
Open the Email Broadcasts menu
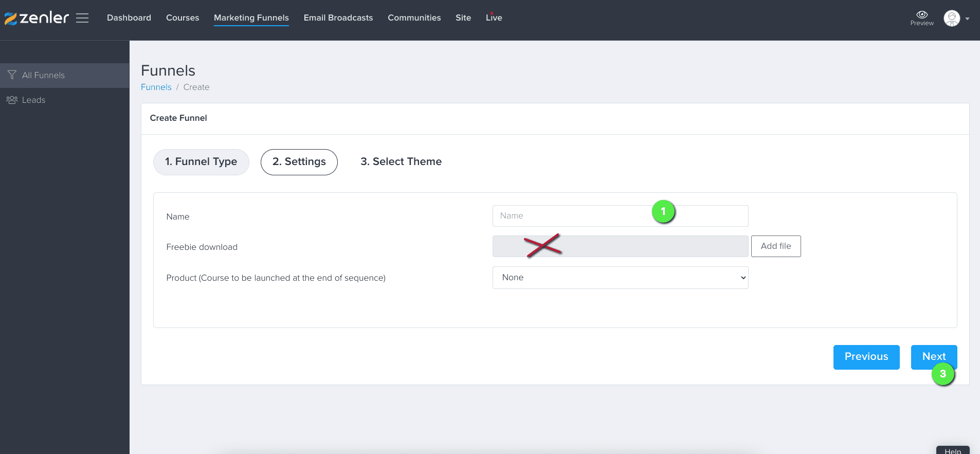[x=338, y=17]
